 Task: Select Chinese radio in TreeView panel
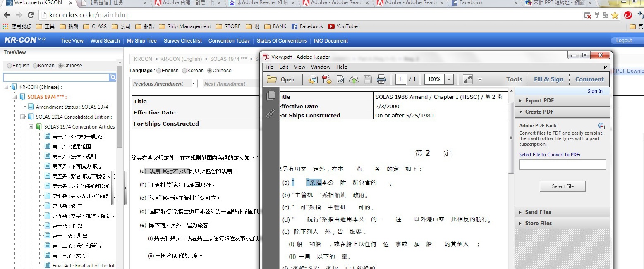coord(60,66)
